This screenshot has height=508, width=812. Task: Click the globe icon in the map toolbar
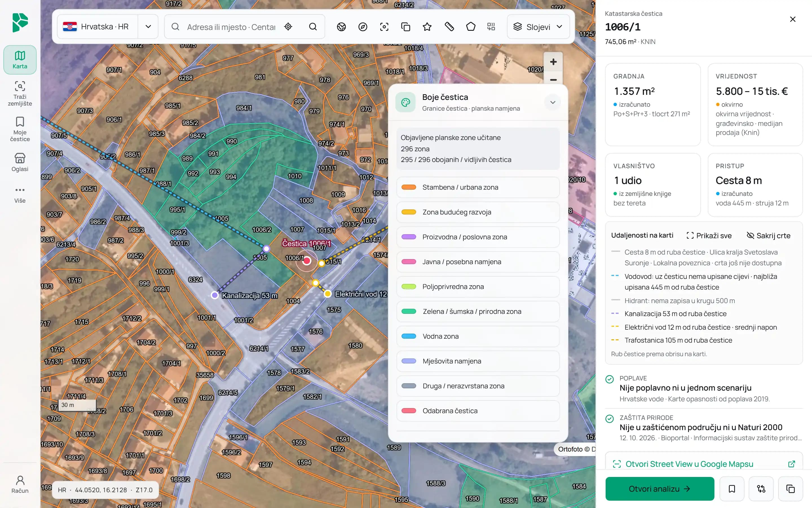pos(341,27)
